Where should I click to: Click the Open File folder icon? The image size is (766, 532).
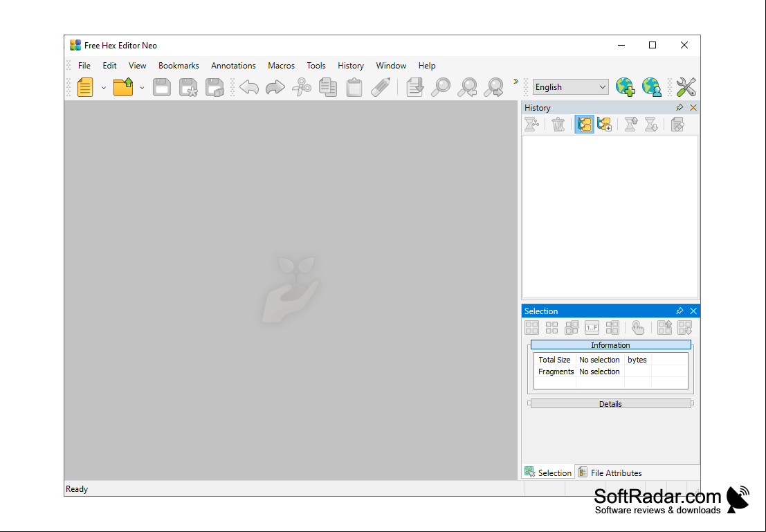[123, 87]
